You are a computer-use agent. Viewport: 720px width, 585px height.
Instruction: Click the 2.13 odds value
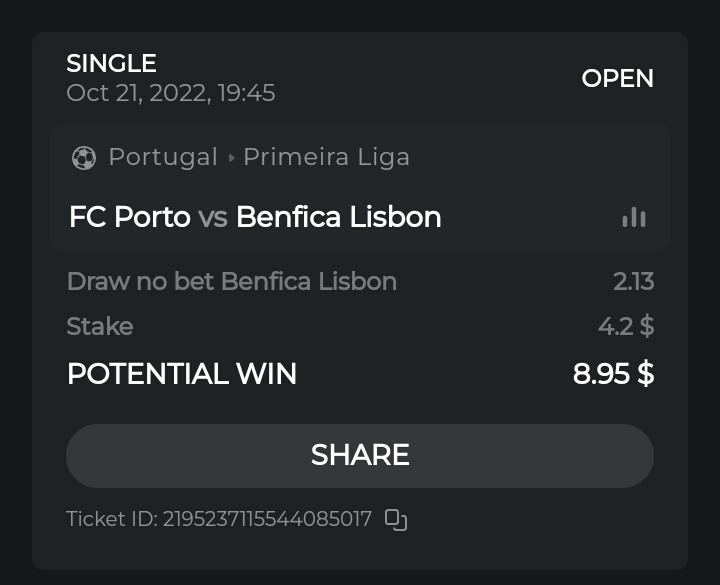(633, 281)
